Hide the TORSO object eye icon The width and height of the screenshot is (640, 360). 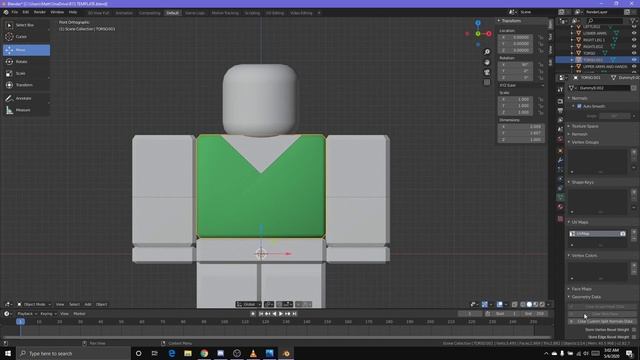pyautogui.click(x=634, y=53)
